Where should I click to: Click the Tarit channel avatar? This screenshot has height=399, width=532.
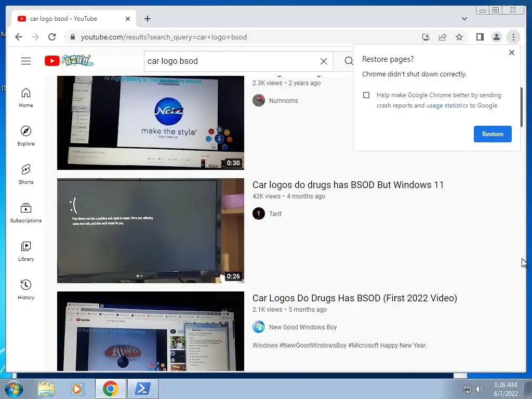tap(259, 214)
